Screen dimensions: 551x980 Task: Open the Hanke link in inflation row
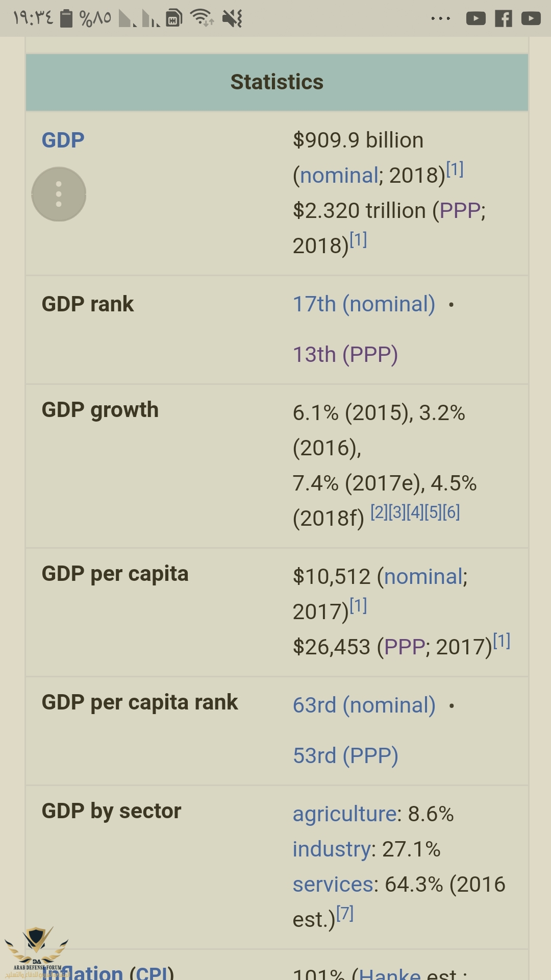(390, 974)
